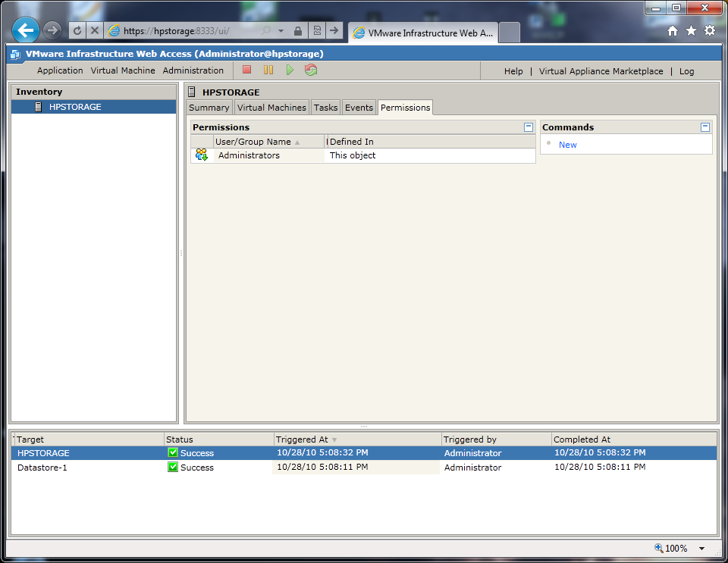Image resolution: width=728 pixels, height=563 pixels.
Task: Click the Completed At column header
Action: (634, 439)
